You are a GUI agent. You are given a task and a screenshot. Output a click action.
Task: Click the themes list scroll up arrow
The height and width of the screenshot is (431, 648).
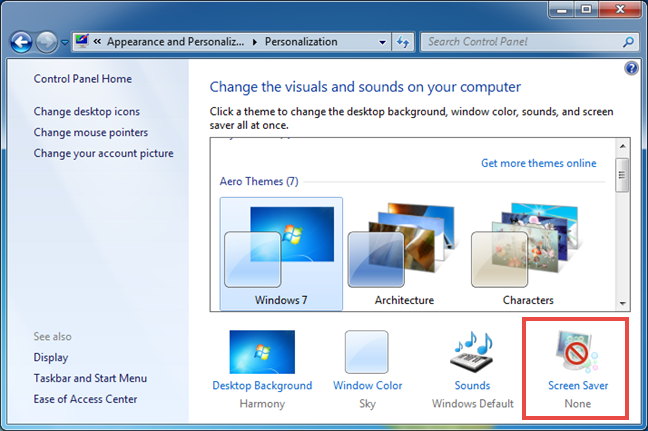click(622, 146)
